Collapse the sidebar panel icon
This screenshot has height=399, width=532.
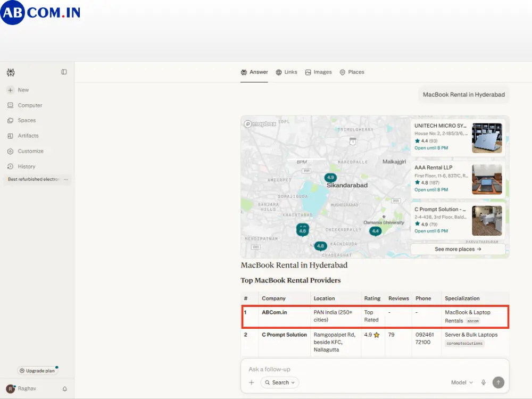64,72
